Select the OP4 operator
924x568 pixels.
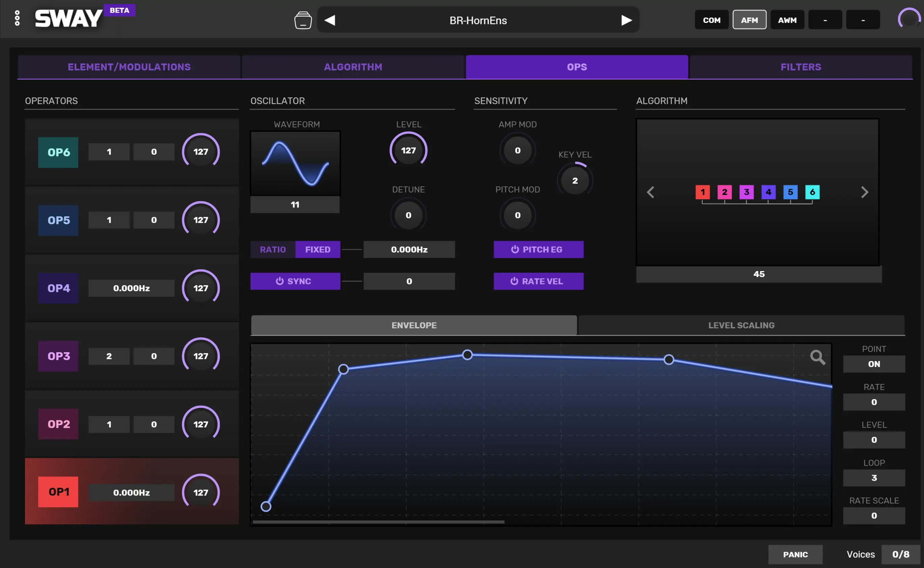click(58, 288)
